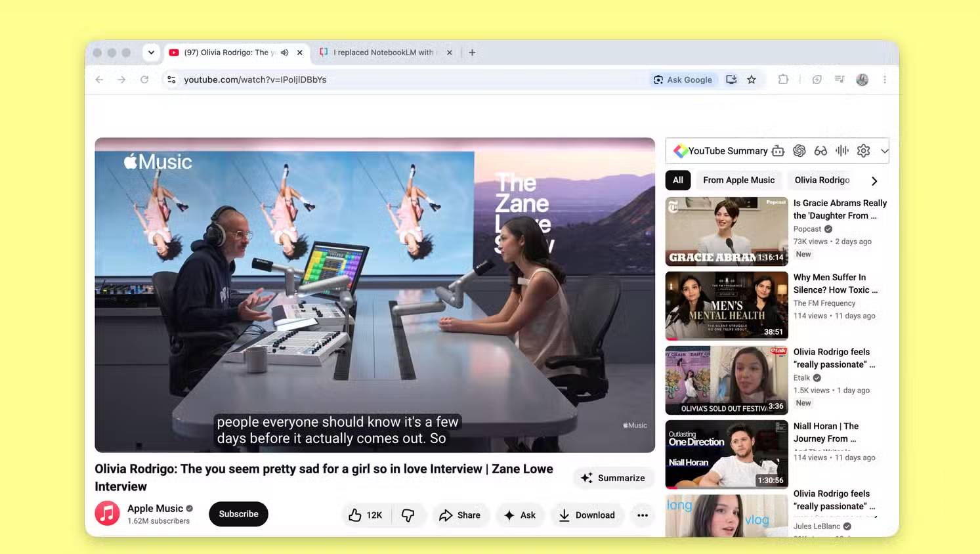Show more filter chips with right arrow
The height and width of the screenshot is (554, 980).
coord(874,181)
